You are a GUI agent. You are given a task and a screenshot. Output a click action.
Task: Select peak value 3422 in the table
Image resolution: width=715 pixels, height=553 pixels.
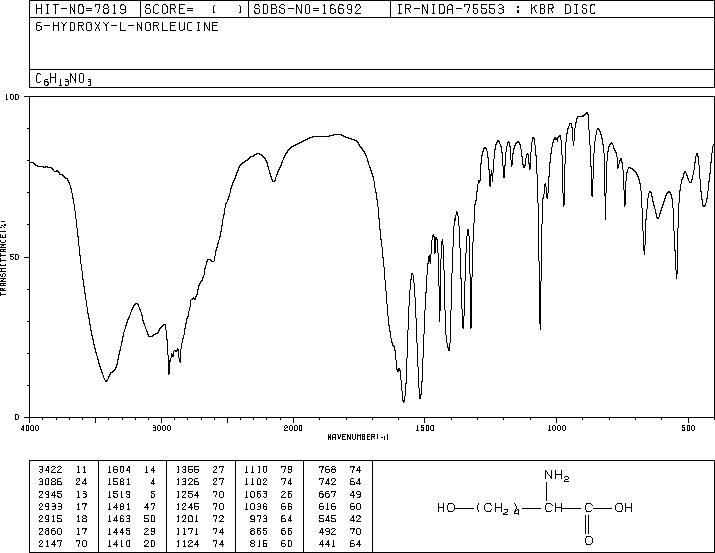50,469
